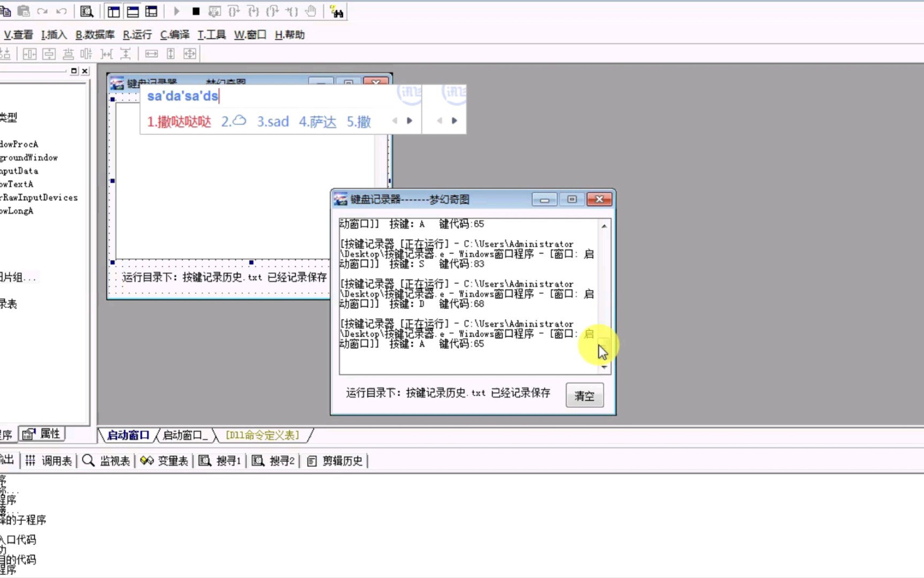The height and width of the screenshot is (578, 924).
Task: Click the redo arrow toolbar icon
Action: pos(42,11)
